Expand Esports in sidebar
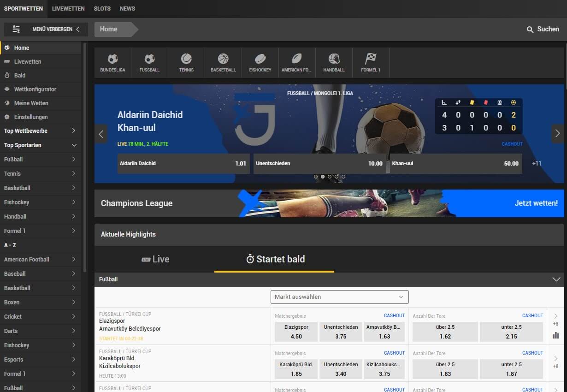Screen dimensions: 567x392 click(x=74, y=360)
